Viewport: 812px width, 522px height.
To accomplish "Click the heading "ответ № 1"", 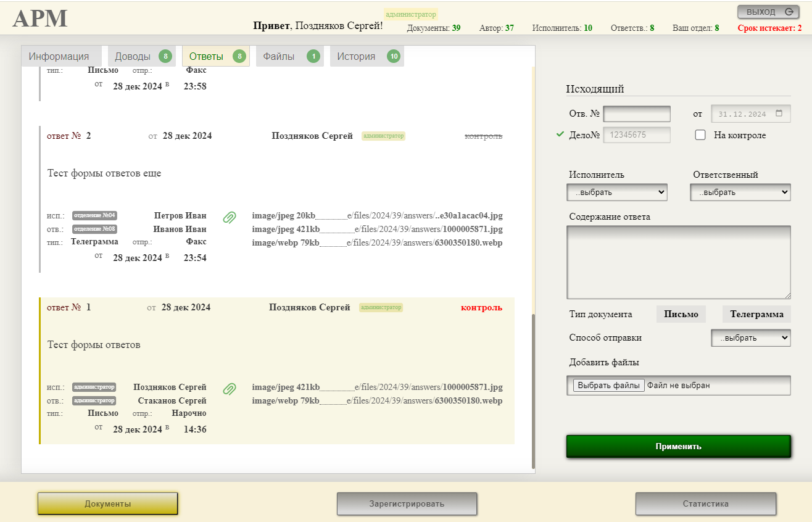I will (69, 307).
